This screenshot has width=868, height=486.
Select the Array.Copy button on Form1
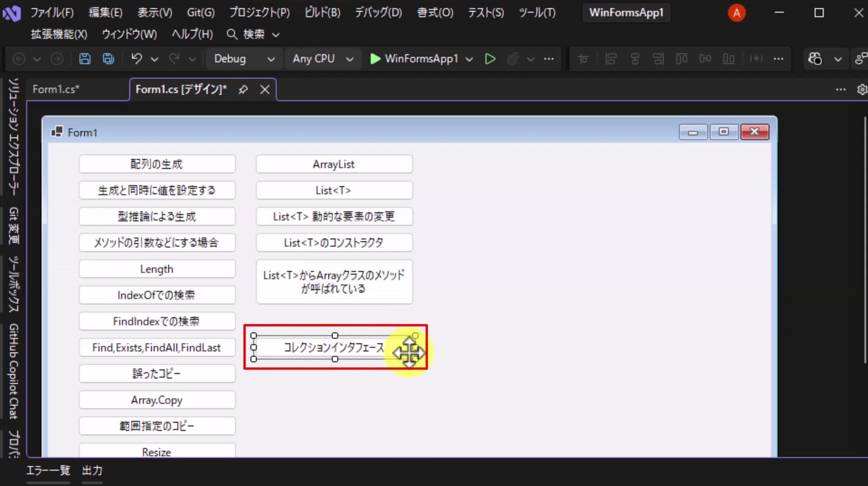point(157,400)
